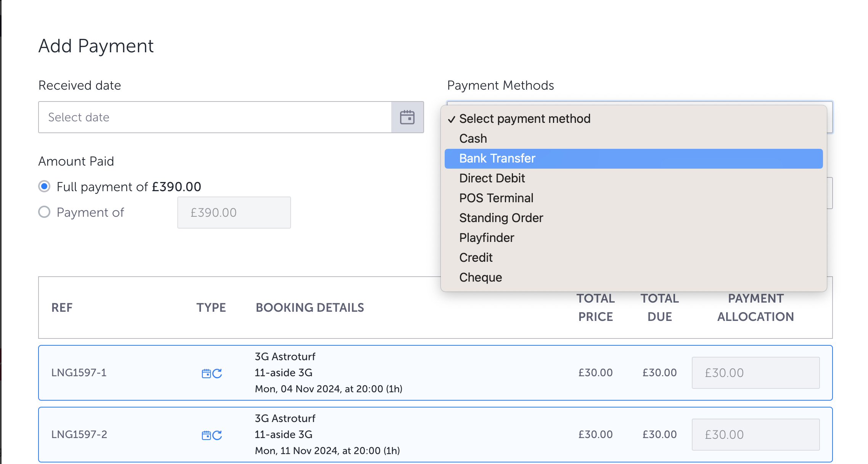868x464 pixels.
Task: Click recurring arrow icon for LNG1597-1
Action: pyautogui.click(x=217, y=373)
